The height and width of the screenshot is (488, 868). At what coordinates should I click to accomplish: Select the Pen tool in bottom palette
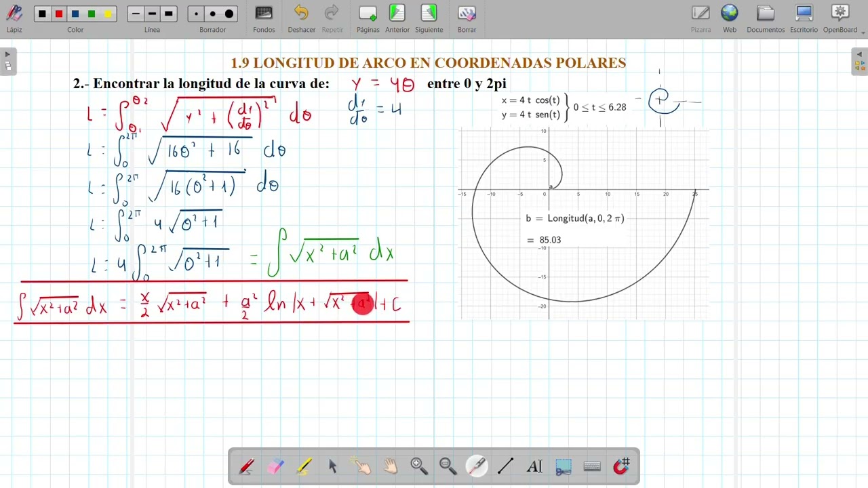tap(247, 466)
